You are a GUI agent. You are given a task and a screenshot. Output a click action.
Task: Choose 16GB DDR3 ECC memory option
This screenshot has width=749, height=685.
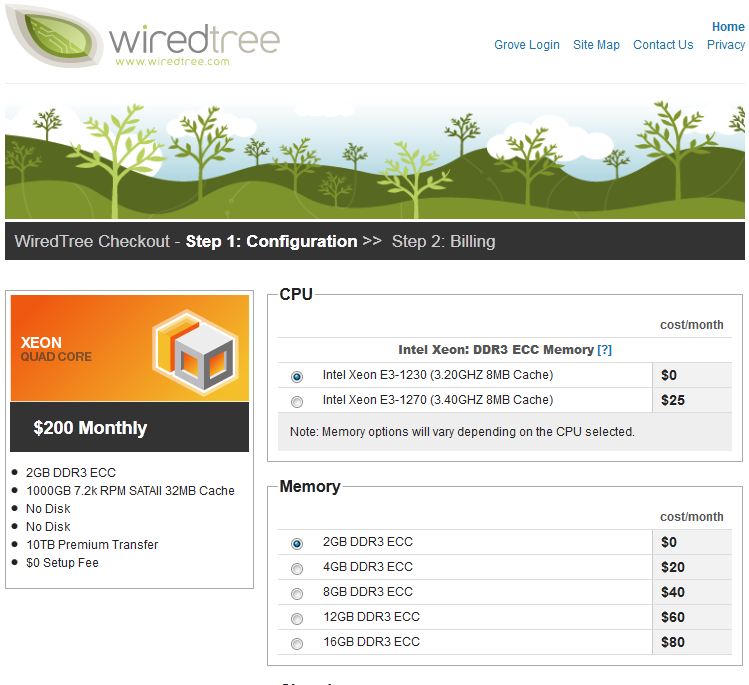(x=297, y=643)
